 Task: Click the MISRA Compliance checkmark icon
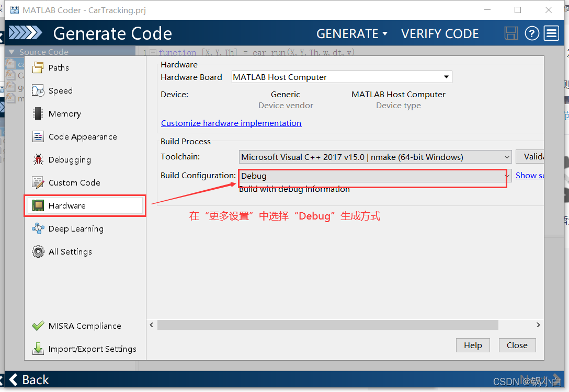pos(38,326)
